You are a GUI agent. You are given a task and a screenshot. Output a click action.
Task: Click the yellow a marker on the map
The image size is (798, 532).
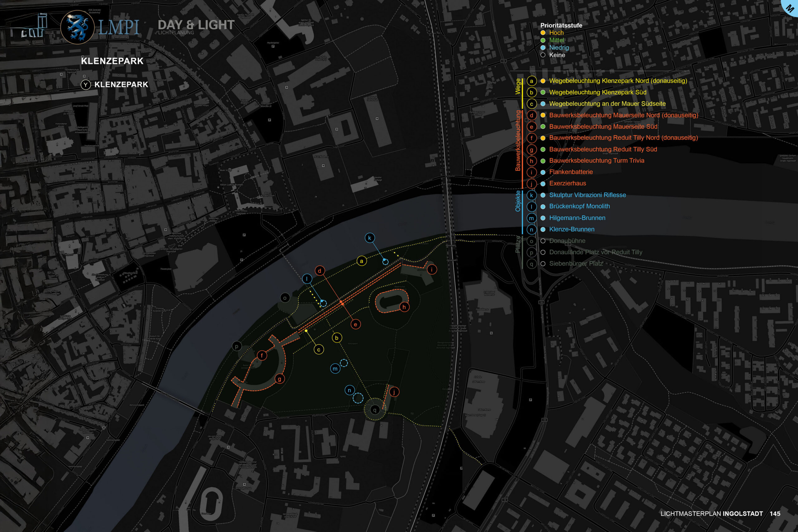[x=361, y=261]
